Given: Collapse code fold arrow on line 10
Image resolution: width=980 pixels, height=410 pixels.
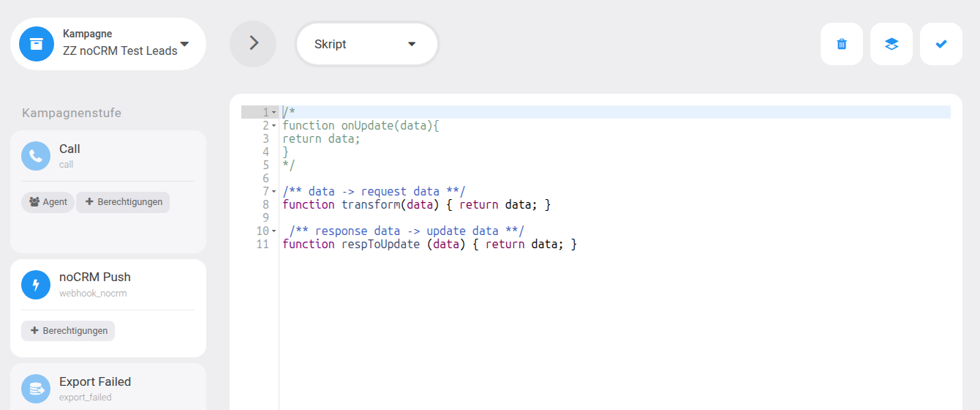Looking at the screenshot, I should point(274,231).
